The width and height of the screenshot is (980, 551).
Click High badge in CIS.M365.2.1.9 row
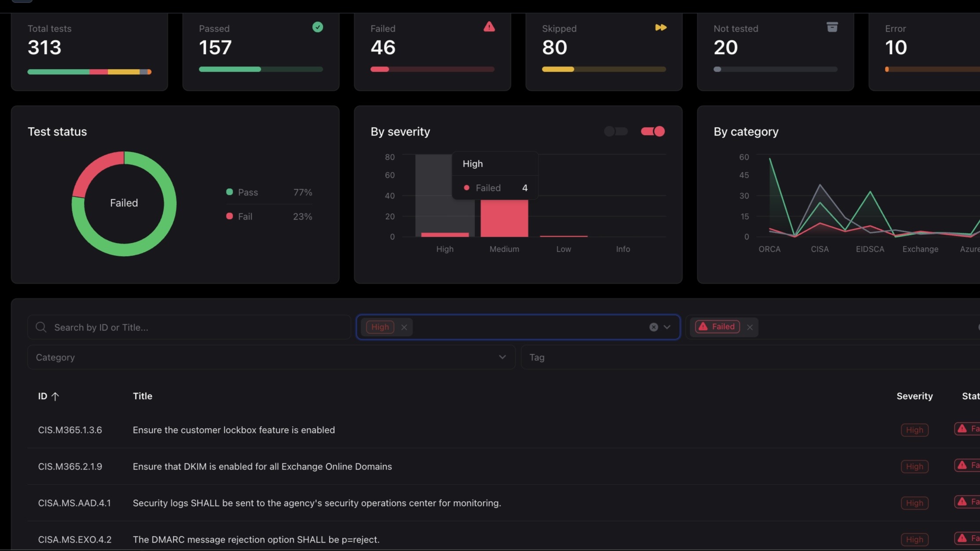pyautogui.click(x=914, y=467)
